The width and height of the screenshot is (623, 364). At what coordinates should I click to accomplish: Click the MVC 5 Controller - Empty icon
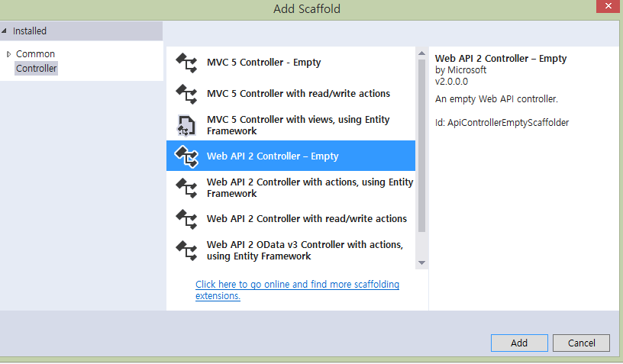click(x=186, y=63)
